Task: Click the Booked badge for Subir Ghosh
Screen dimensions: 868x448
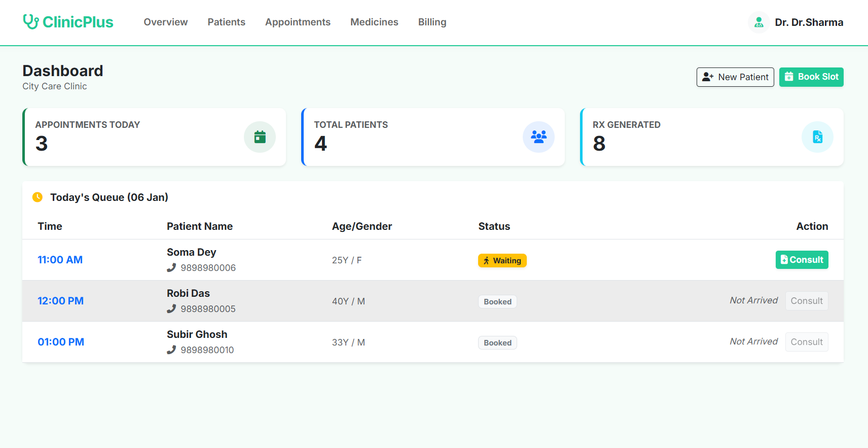Action: point(497,342)
